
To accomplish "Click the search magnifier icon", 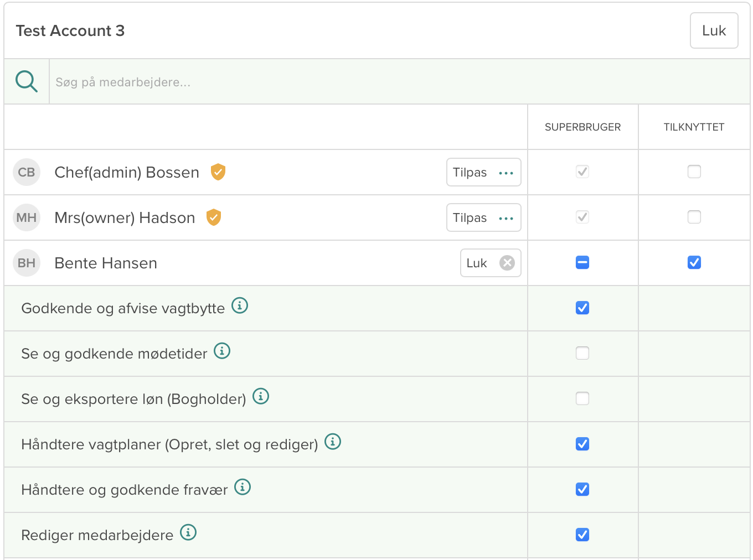I will [x=27, y=81].
